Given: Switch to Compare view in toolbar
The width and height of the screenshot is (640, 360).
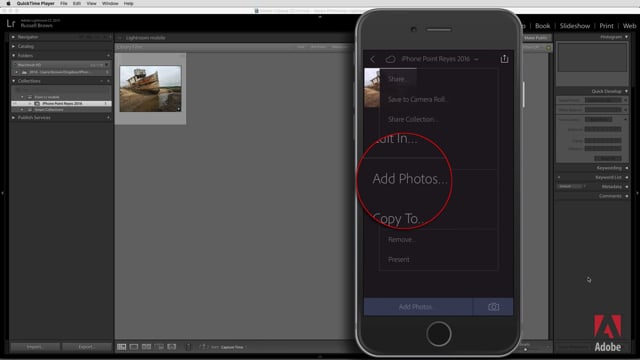Looking at the screenshot, I should 146,347.
